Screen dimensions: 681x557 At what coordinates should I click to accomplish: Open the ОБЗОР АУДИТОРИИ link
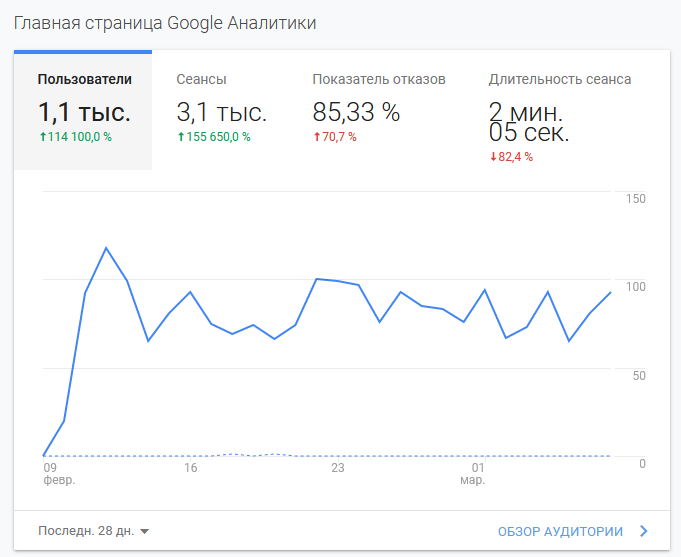[x=560, y=531]
